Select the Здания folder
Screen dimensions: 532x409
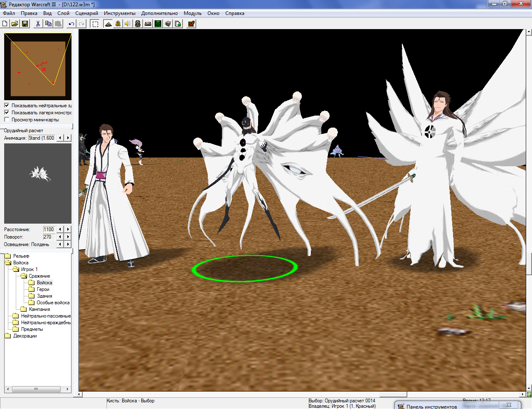click(44, 296)
